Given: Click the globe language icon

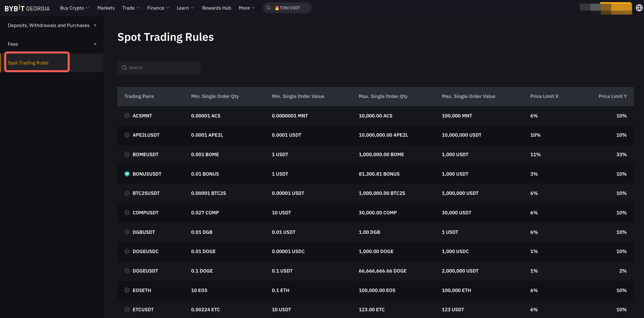Looking at the screenshot, I should click(639, 8).
